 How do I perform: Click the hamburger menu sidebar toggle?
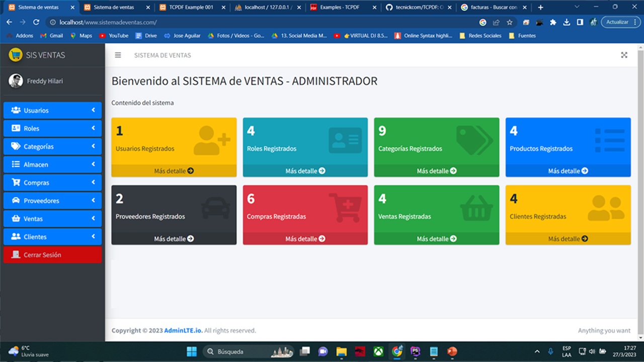[x=118, y=55]
